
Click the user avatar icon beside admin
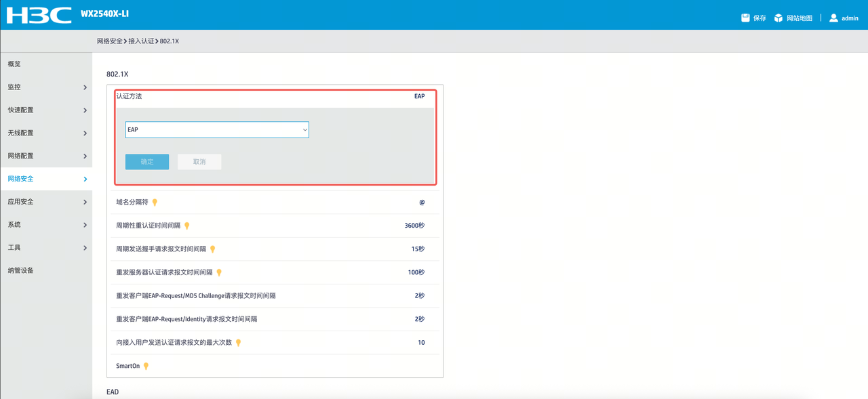(833, 18)
